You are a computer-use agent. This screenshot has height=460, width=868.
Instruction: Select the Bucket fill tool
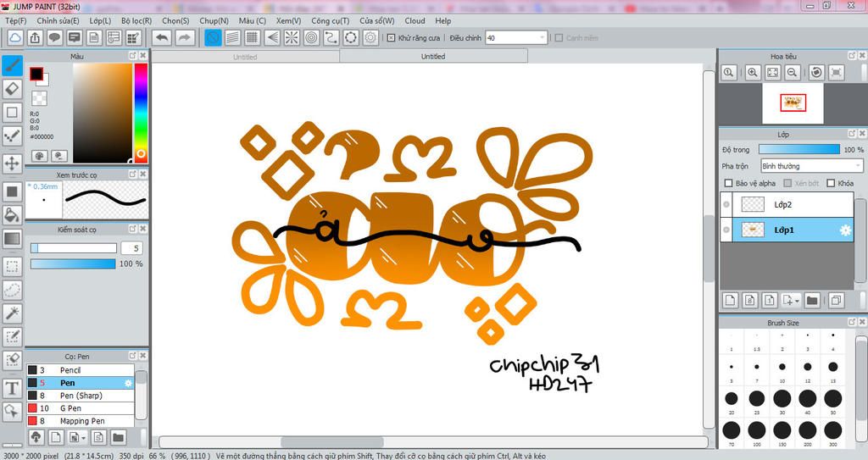pyautogui.click(x=12, y=214)
